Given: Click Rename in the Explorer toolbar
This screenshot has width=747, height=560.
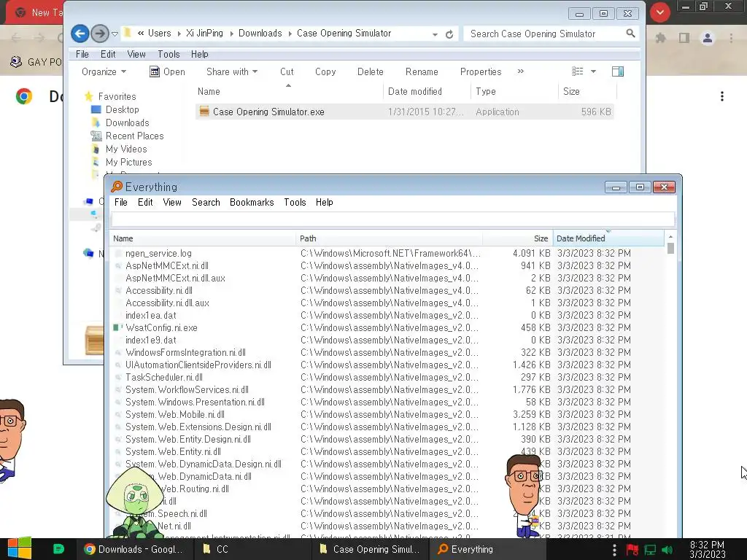Looking at the screenshot, I should 422,71.
